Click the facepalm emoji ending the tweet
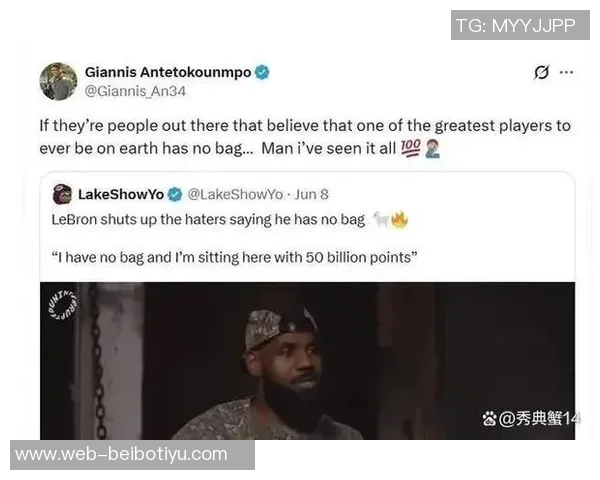The width and height of the screenshot is (600, 480). 432,148
